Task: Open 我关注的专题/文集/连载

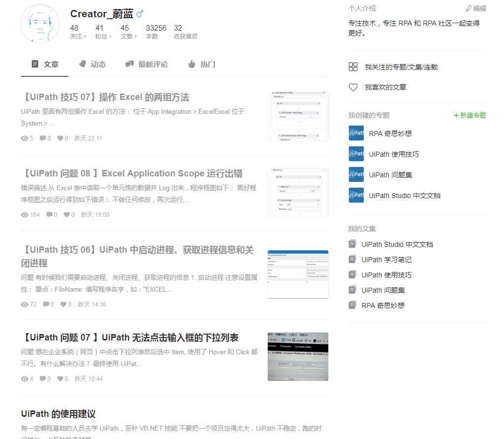Action: coord(401,67)
